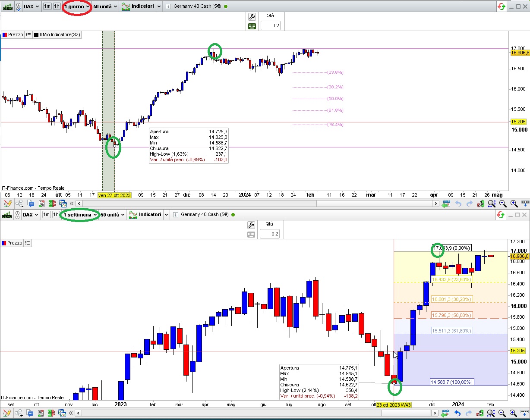Select the drawing pencil tool in top chart

(x=7, y=204)
